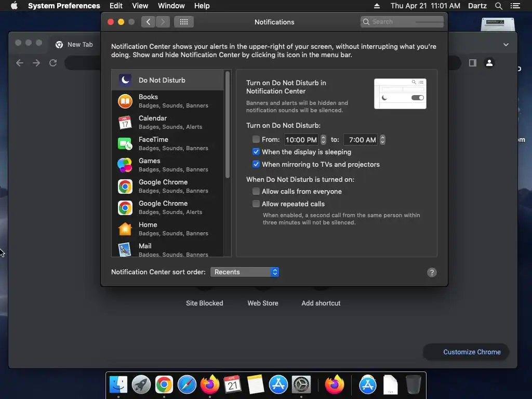The width and height of the screenshot is (532, 399).
Task: Switch to the New Tab Chrome tab
Action: tap(74, 45)
